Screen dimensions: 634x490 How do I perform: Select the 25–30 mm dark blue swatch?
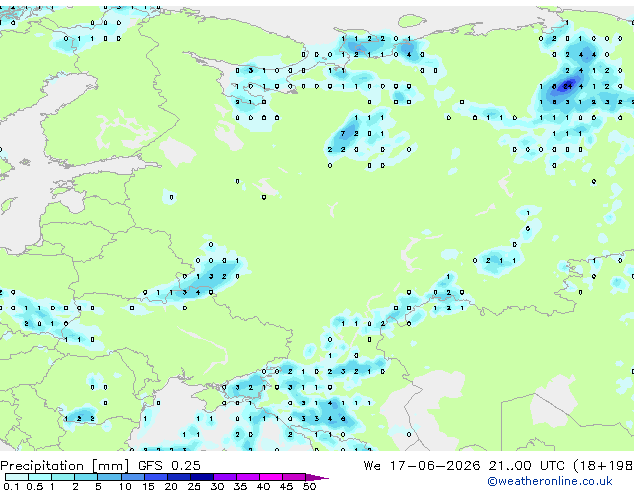click(201, 477)
